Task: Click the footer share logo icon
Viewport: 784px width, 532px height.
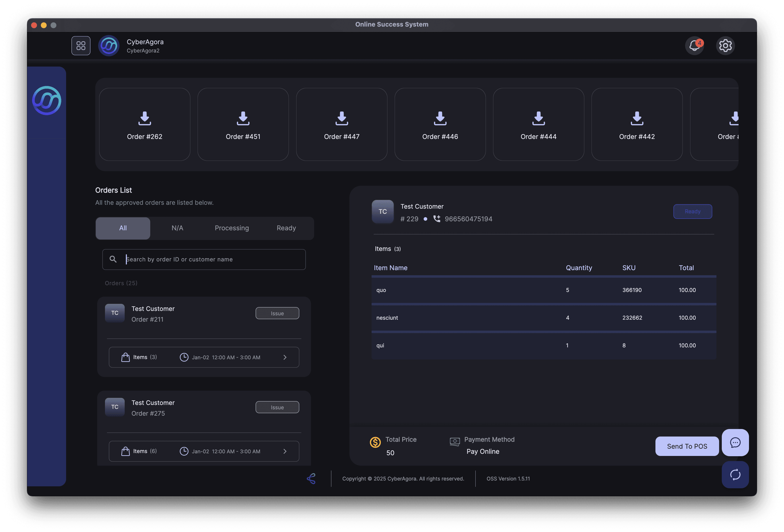Action: point(311,478)
